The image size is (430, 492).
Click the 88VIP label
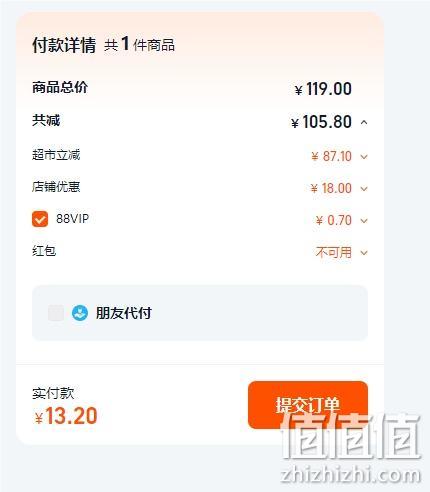pos(72,219)
